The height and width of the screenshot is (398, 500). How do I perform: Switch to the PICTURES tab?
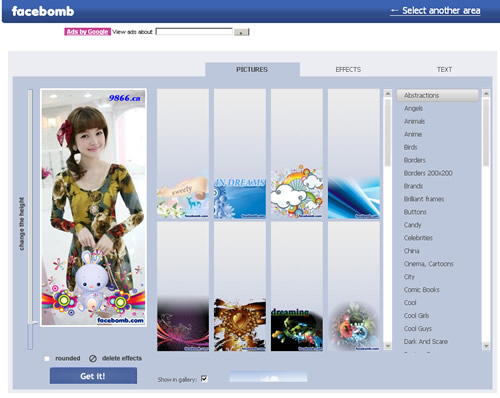coord(252,70)
